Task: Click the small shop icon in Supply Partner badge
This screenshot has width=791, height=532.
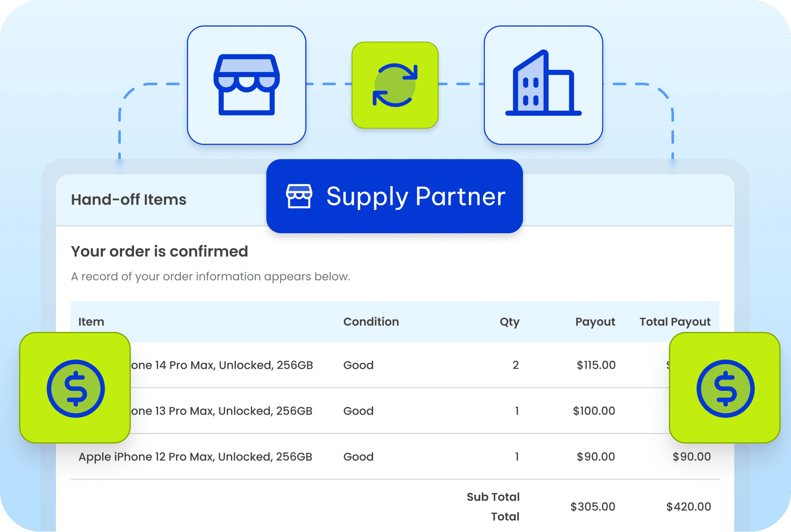Action: pos(299,196)
